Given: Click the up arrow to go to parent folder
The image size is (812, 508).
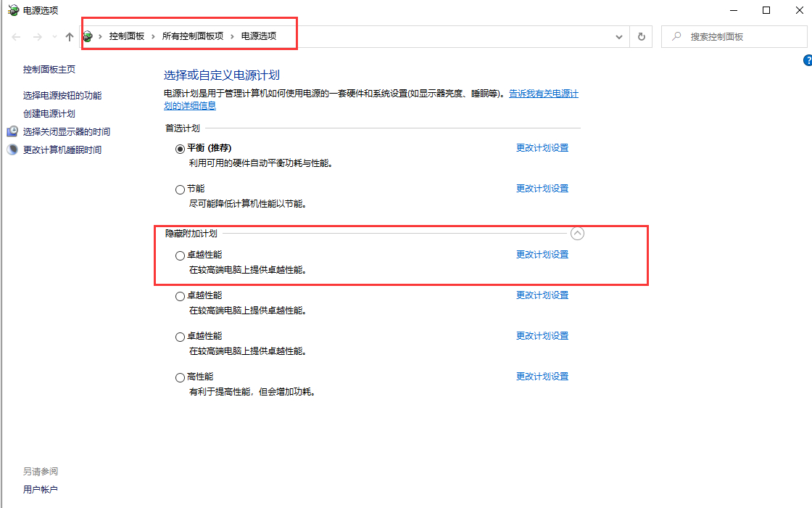Looking at the screenshot, I should click(70, 36).
